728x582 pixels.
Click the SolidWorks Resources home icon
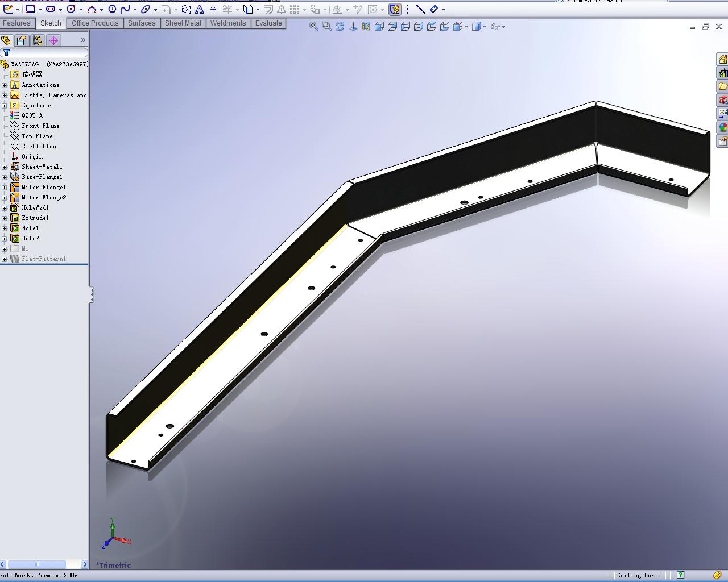(723, 60)
